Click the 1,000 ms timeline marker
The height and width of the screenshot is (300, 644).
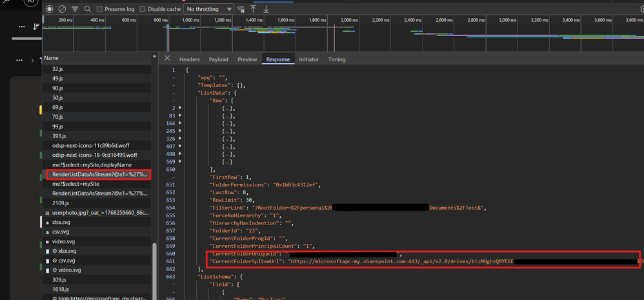(x=191, y=20)
